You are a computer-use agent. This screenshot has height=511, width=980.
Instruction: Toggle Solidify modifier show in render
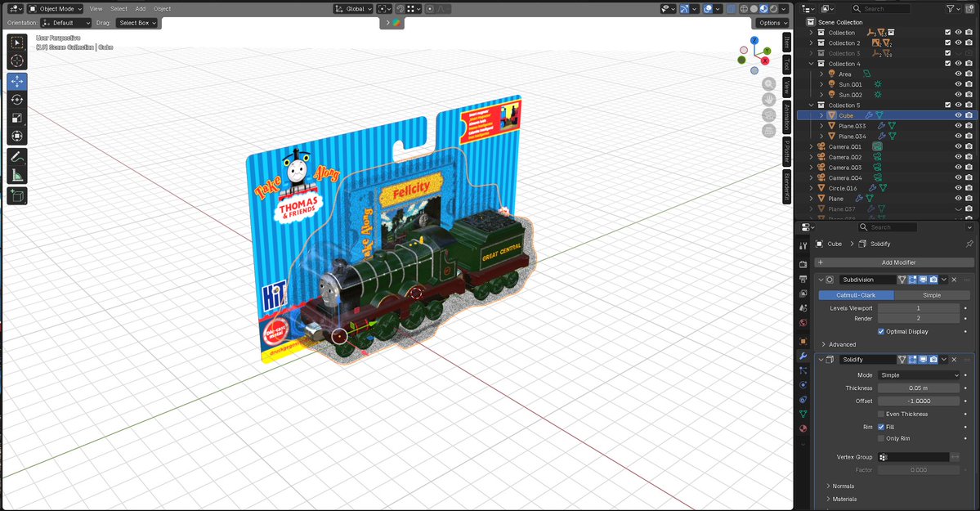click(x=933, y=360)
